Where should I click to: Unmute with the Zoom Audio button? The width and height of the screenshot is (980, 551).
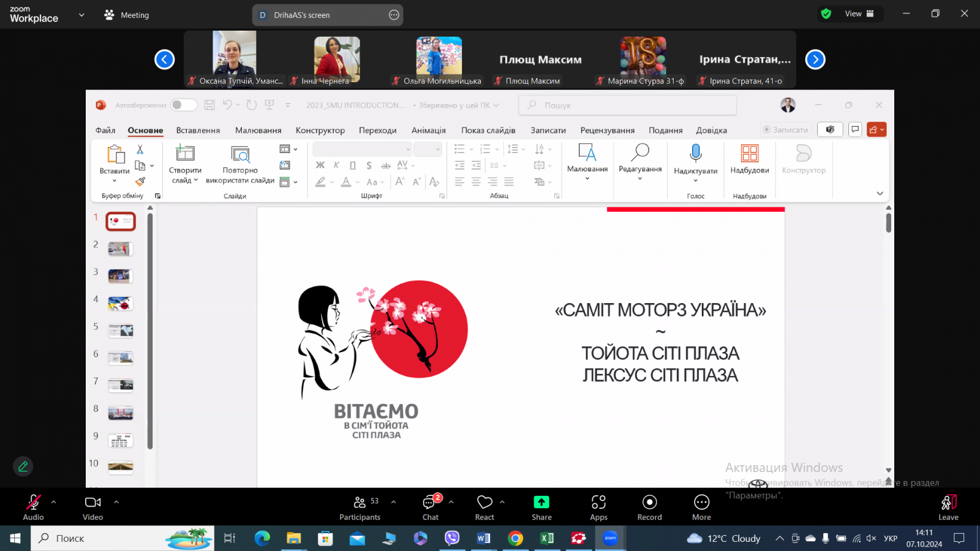(34, 508)
